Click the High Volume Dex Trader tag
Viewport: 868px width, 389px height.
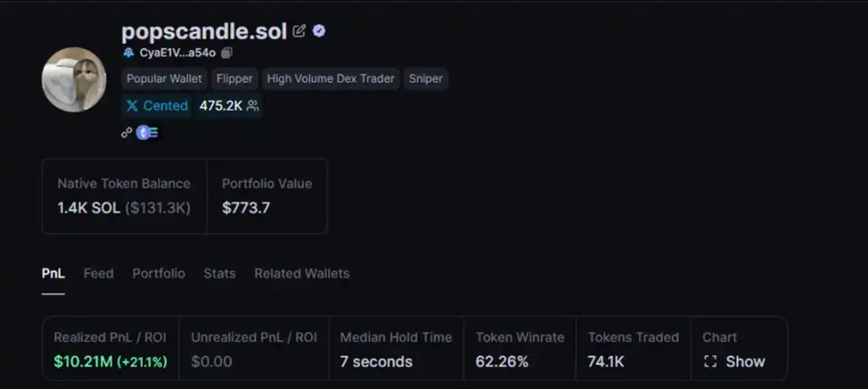[331, 79]
